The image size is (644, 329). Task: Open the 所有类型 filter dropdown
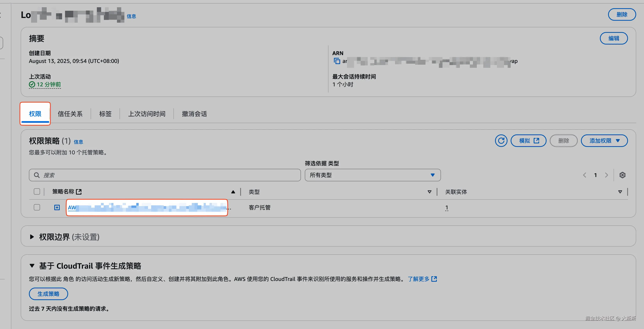[x=372, y=175]
